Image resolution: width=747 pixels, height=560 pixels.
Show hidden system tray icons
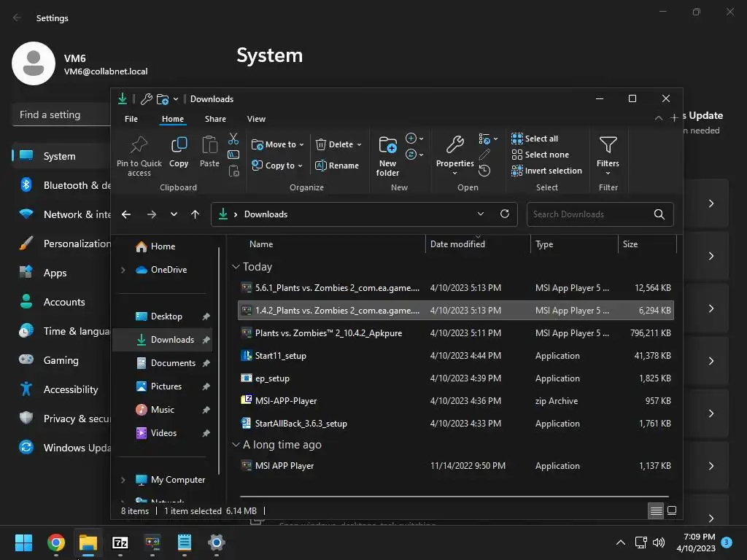621,542
